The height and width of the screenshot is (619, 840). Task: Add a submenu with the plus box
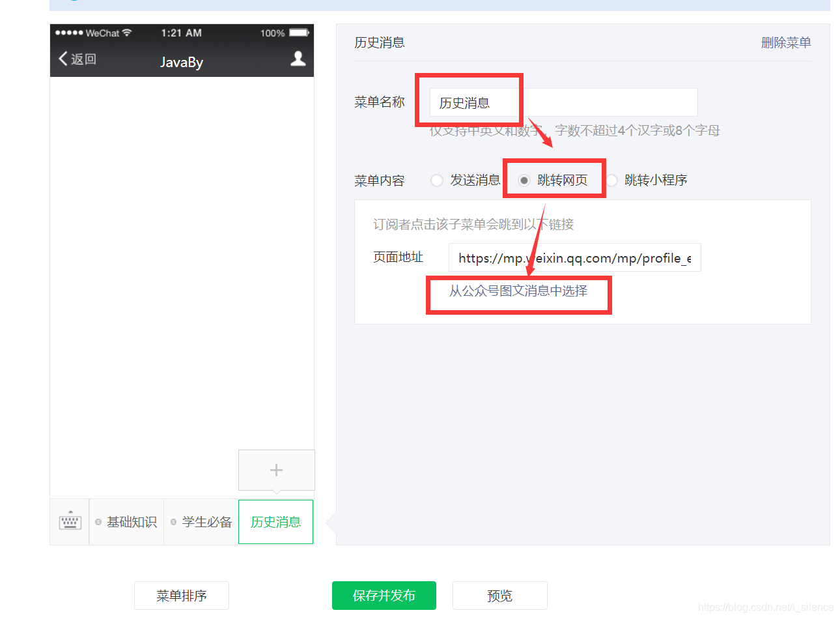pos(276,470)
